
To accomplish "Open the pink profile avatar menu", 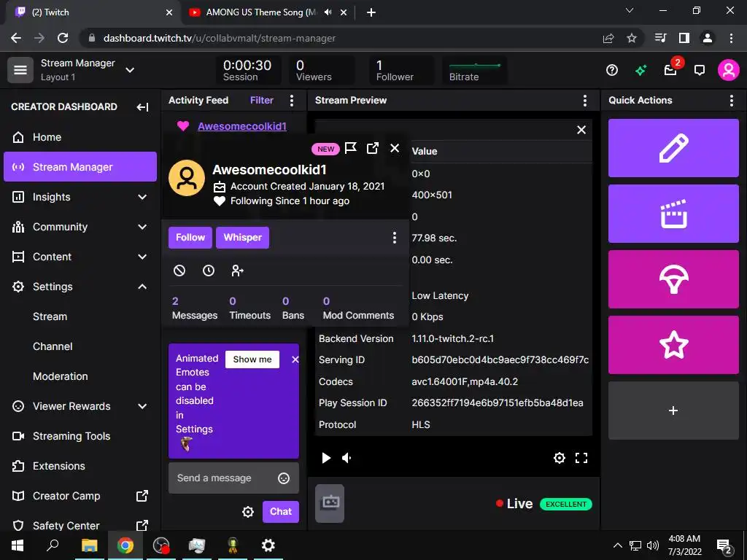I will (x=729, y=71).
